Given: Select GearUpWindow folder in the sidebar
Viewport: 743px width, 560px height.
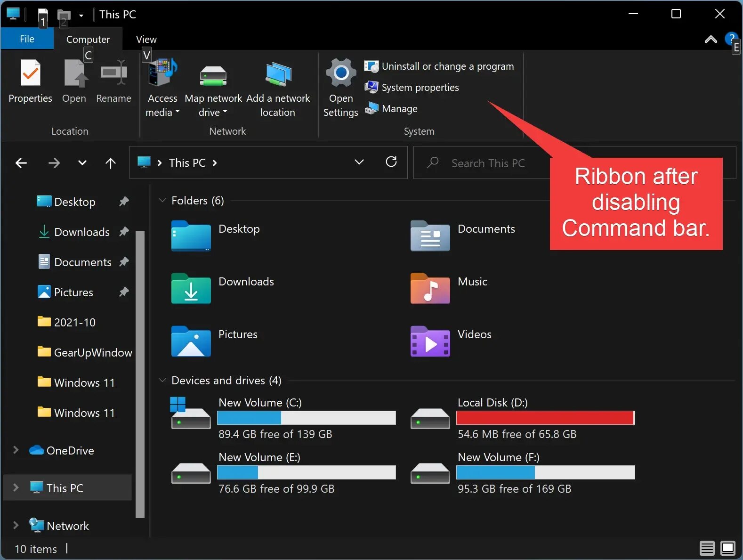Looking at the screenshot, I should [93, 353].
